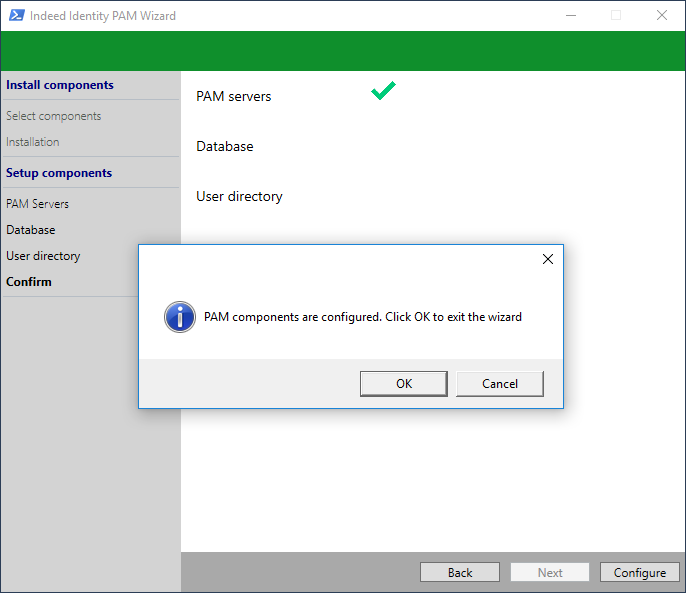The width and height of the screenshot is (686, 593).
Task: Select the PAM Servers step in the sidebar
Action: point(37,204)
